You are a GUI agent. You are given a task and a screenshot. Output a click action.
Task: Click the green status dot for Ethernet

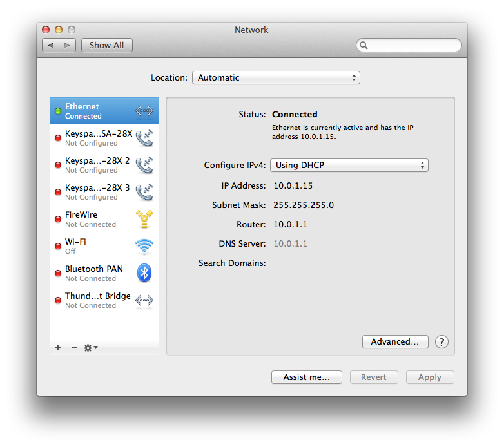click(58, 111)
